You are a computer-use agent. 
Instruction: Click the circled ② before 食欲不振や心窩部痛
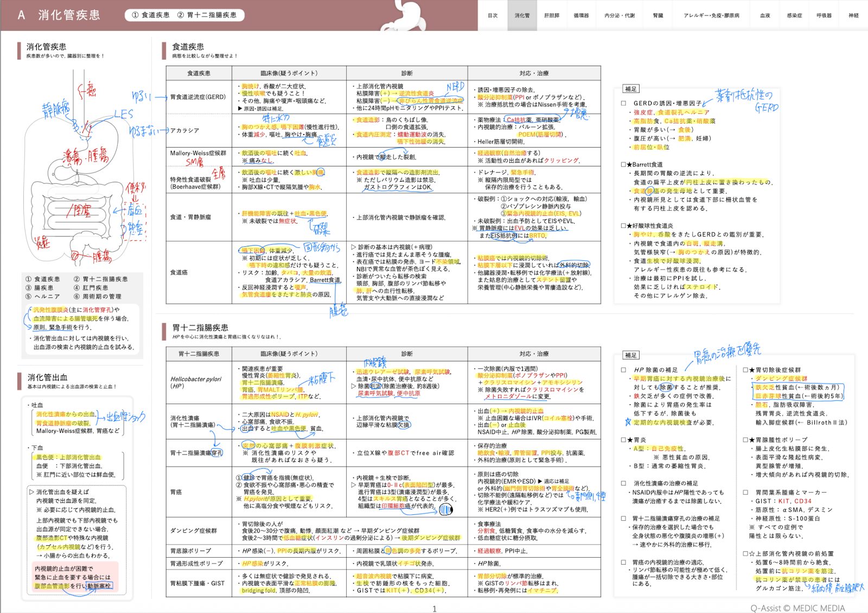[x=239, y=485]
